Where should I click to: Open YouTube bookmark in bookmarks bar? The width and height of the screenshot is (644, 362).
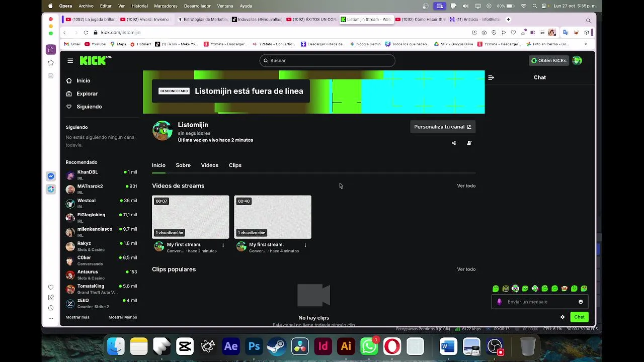pos(95,44)
